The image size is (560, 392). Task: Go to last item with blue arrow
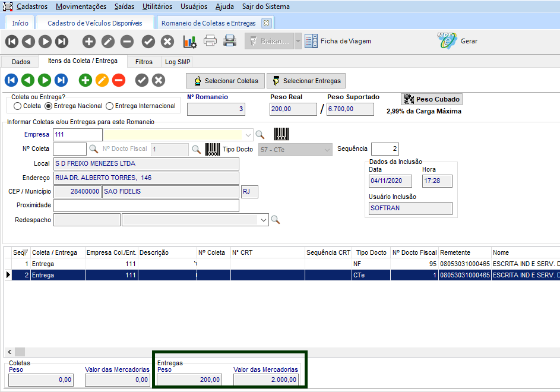(61, 80)
